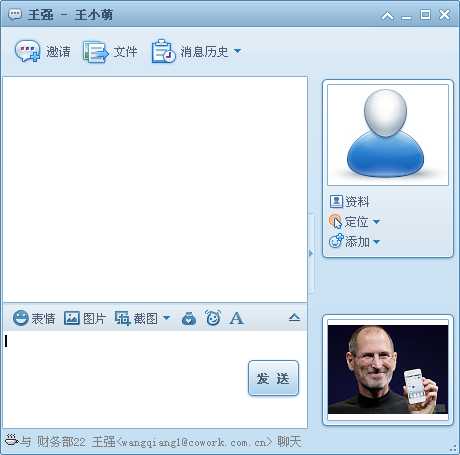Click the 发送 send button

click(x=273, y=378)
